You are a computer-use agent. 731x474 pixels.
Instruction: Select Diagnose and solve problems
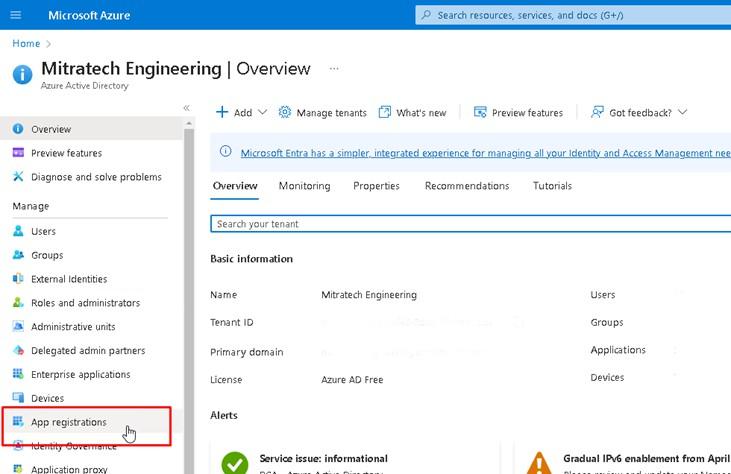tap(96, 177)
